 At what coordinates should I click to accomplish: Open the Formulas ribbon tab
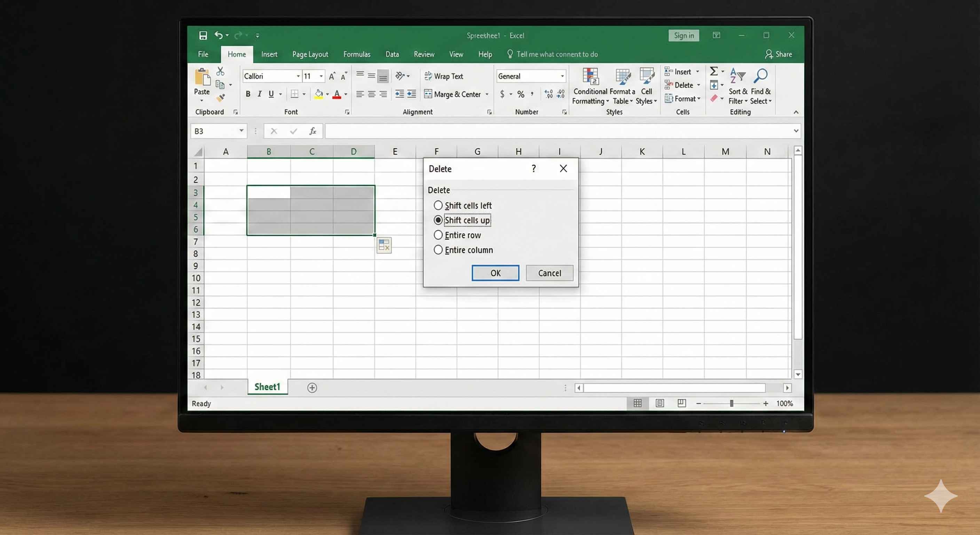(x=356, y=54)
